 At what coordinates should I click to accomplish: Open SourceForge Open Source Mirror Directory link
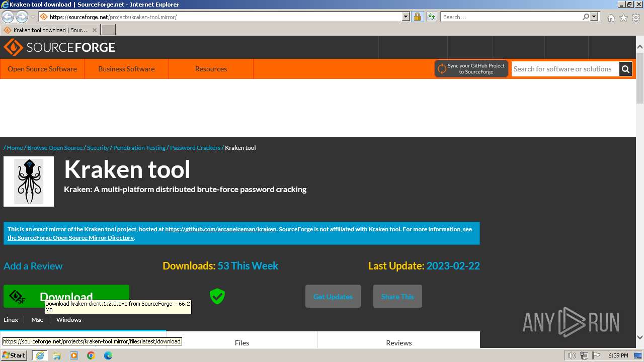(70, 238)
